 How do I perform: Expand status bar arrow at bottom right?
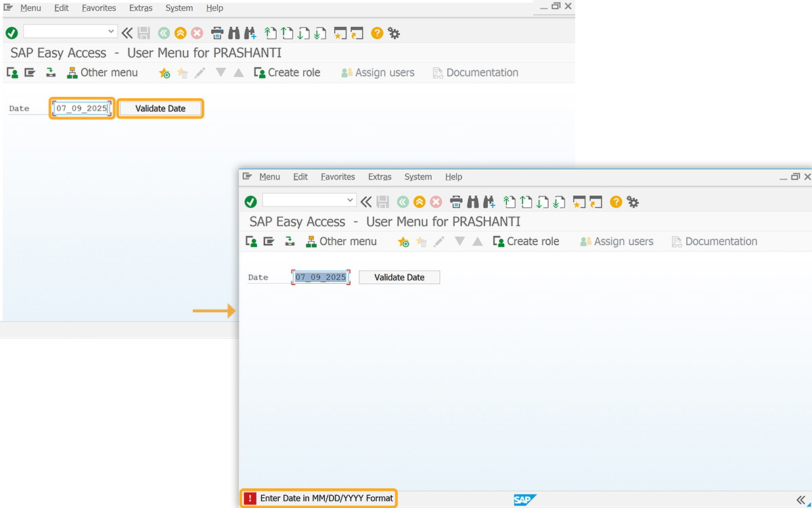(x=801, y=499)
